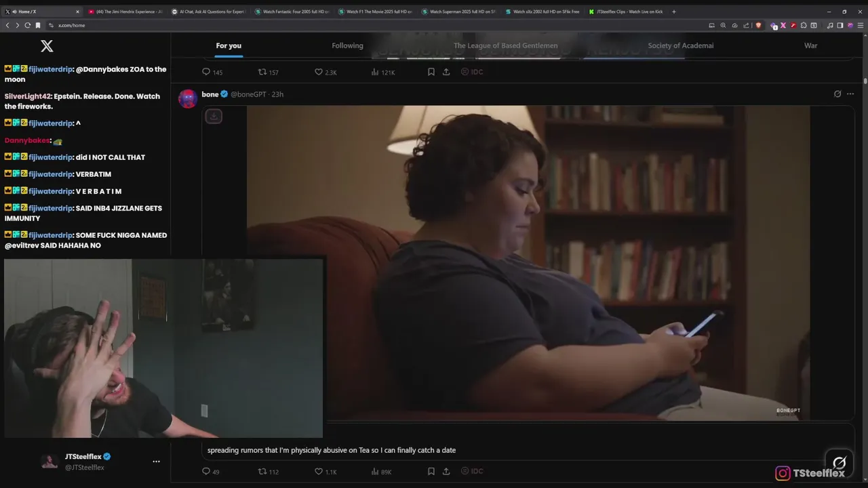Switch to Watch Superman 2025 tab
Screen dimensions: 868x488
point(458,12)
